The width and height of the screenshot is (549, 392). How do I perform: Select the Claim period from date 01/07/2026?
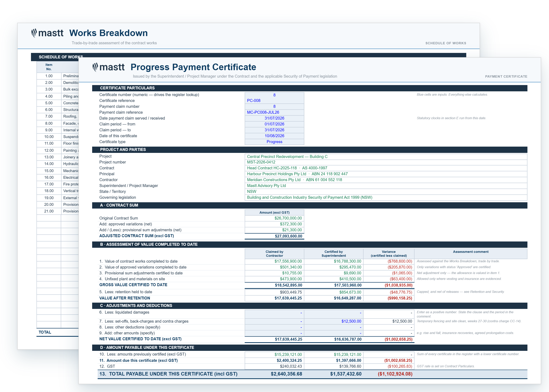point(274,124)
